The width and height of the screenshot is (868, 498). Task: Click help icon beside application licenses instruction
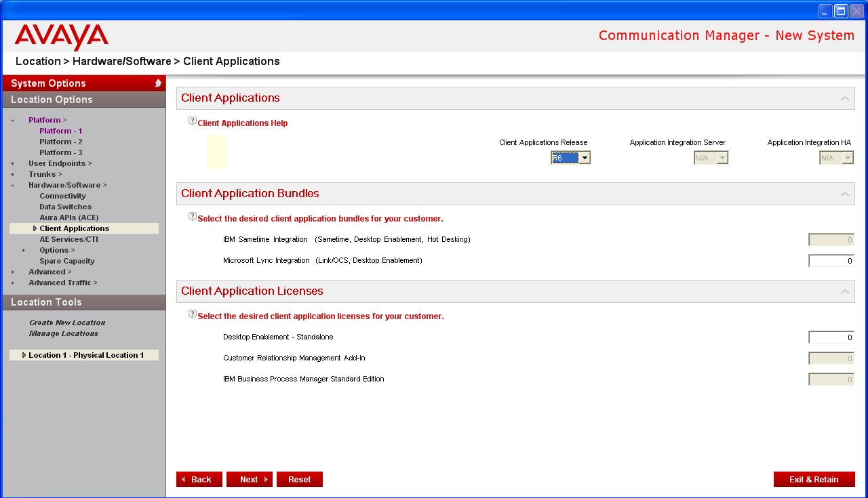pyautogui.click(x=193, y=314)
